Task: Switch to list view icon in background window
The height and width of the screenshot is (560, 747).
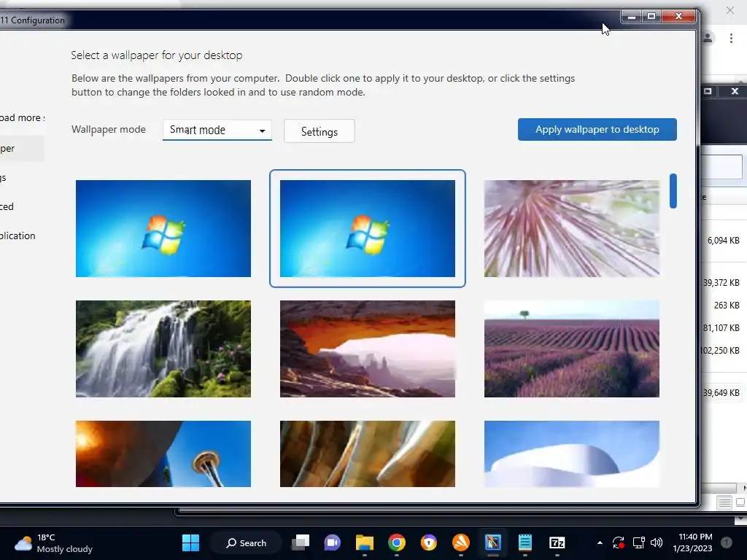Action: (724, 502)
